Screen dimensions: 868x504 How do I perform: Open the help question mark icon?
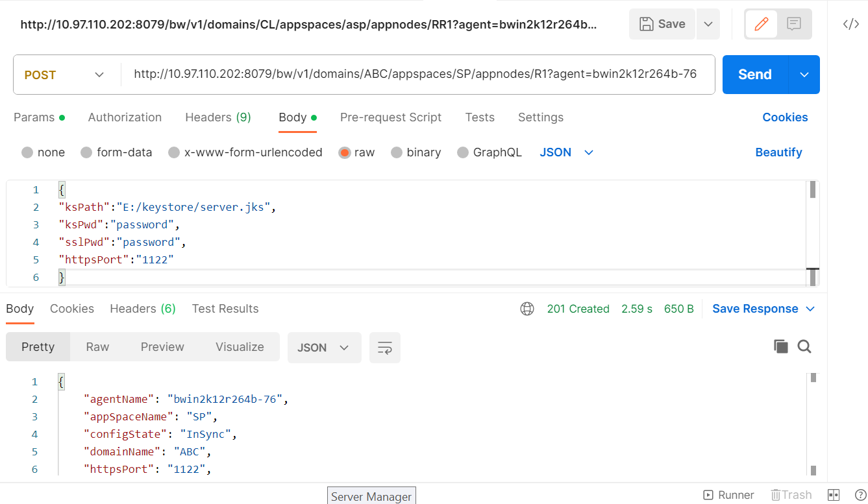point(860,495)
